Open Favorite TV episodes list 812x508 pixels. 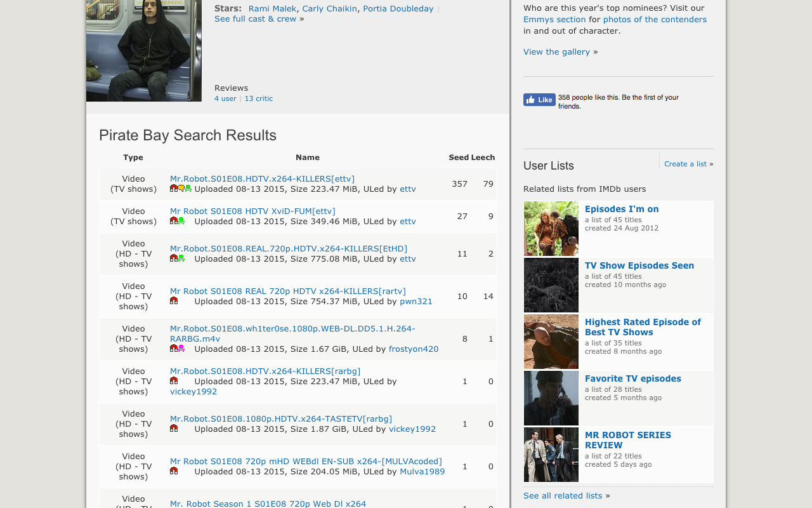click(633, 378)
